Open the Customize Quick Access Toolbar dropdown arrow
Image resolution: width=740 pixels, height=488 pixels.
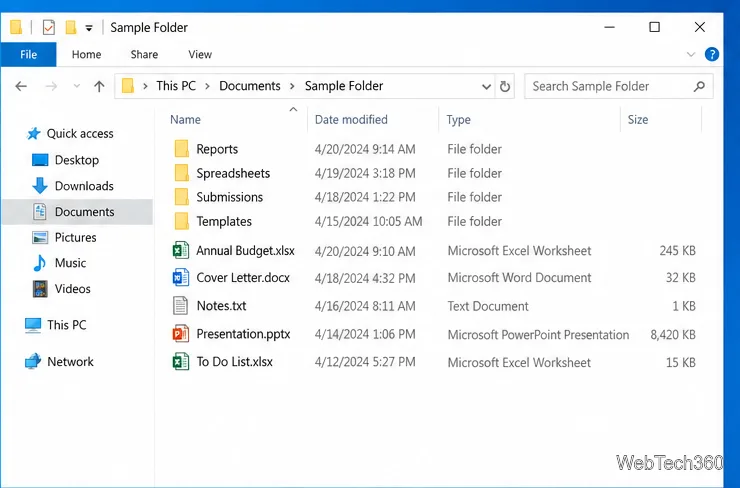89,28
